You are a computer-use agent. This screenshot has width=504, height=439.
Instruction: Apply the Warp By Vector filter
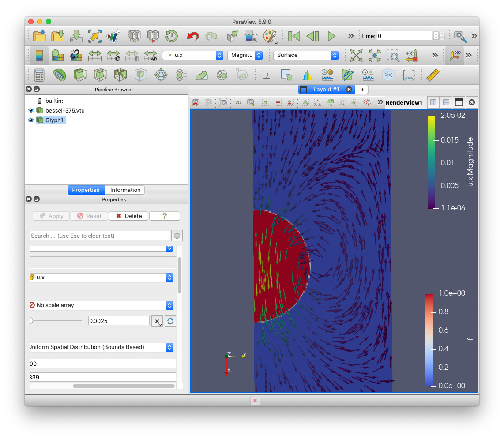(201, 75)
